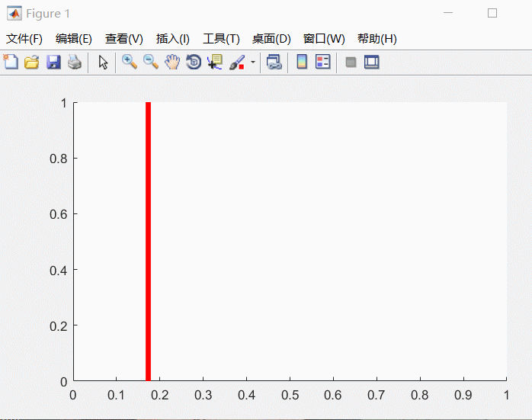
Task: Insert a colorbar using toolbar icon
Action: pyautogui.click(x=302, y=62)
